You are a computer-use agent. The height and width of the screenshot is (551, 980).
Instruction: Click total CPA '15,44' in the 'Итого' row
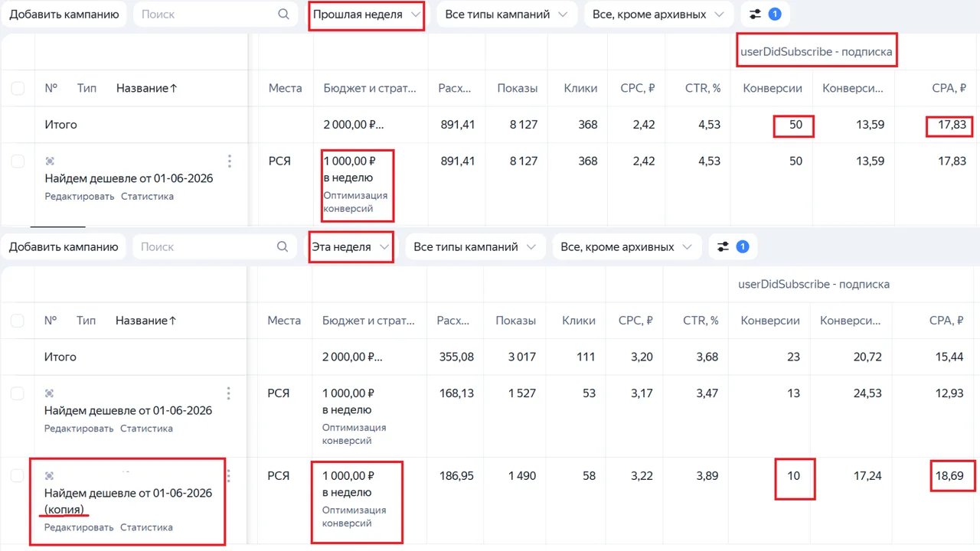tap(949, 357)
